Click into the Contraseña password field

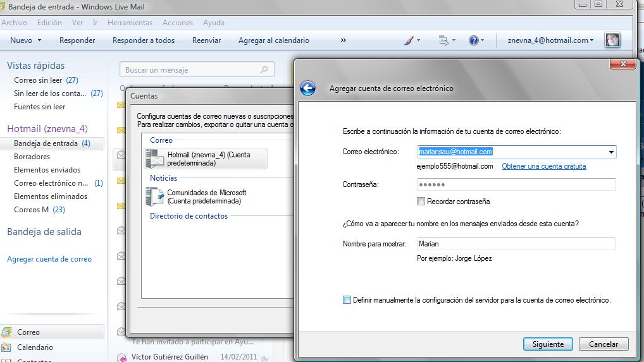[x=516, y=184]
